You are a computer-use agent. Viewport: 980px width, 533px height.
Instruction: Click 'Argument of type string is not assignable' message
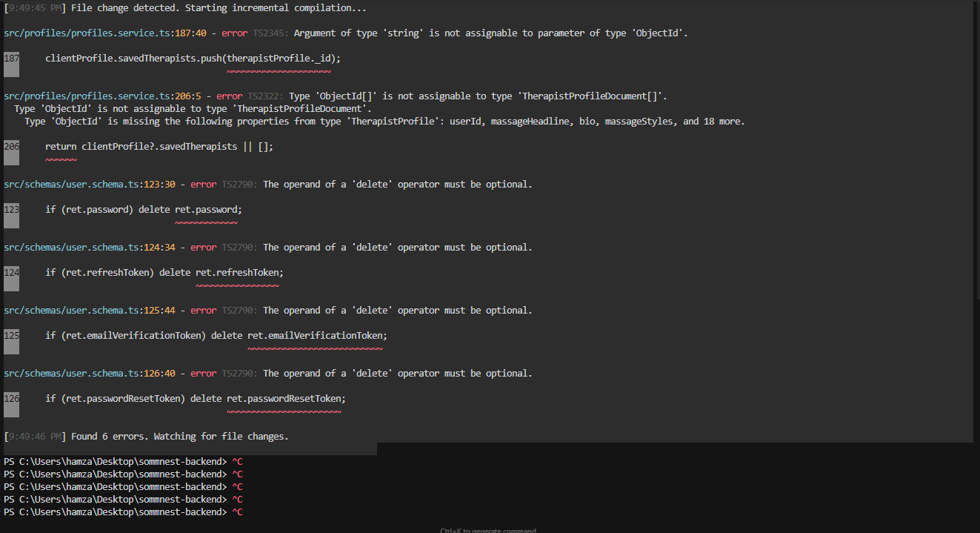[491, 33]
